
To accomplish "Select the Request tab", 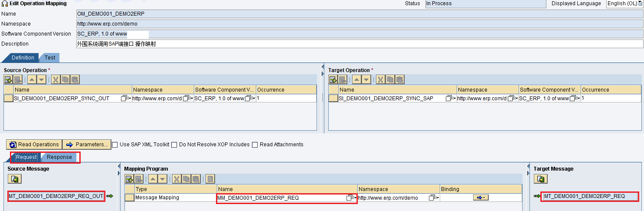I will click(26, 157).
